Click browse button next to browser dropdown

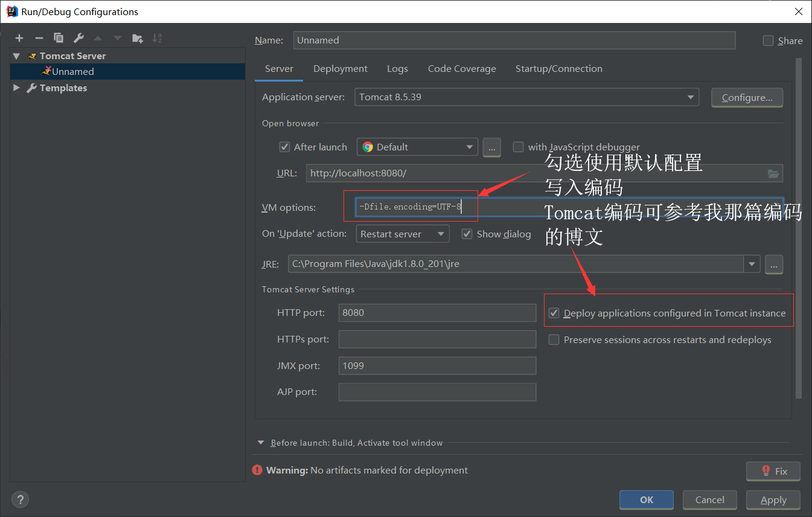pyautogui.click(x=492, y=147)
